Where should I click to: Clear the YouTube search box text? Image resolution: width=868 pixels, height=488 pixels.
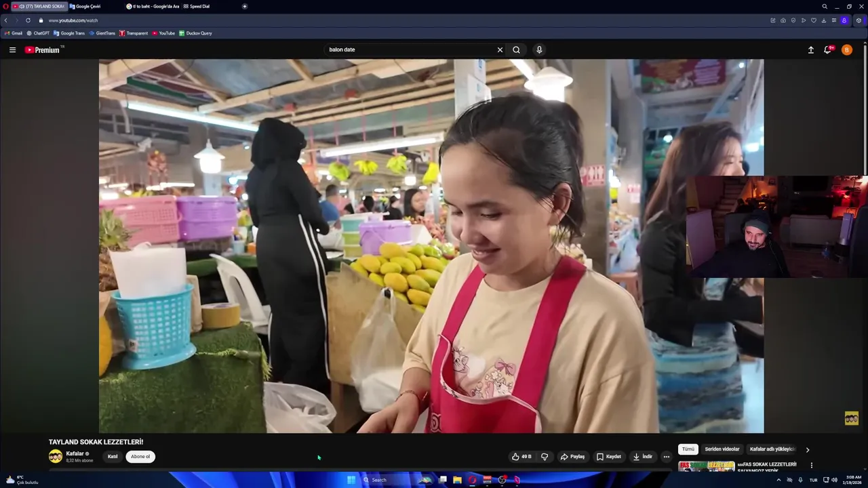click(500, 49)
